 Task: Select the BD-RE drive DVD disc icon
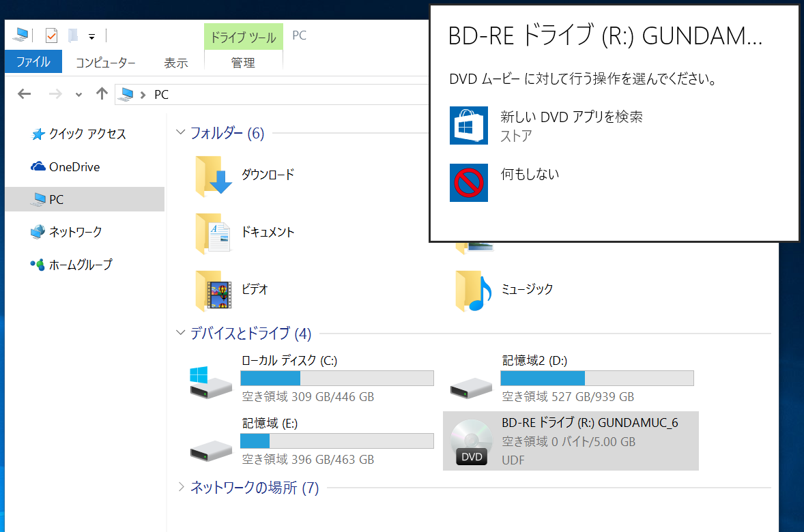(471, 442)
